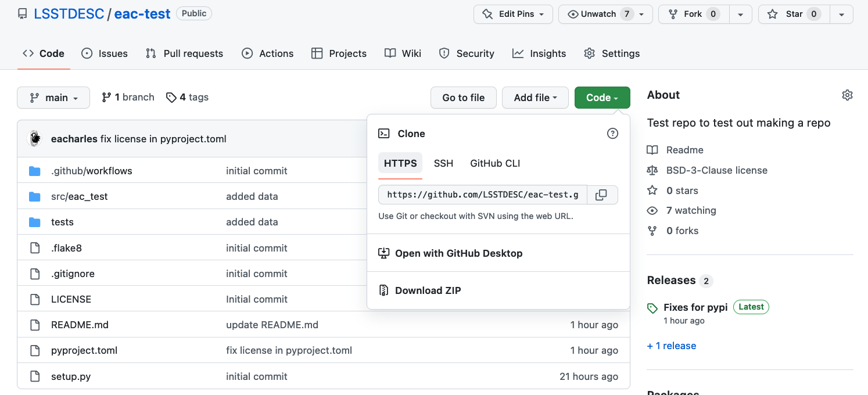Click the folder icon for .github/workflows
868x395 pixels.
pos(35,171)
